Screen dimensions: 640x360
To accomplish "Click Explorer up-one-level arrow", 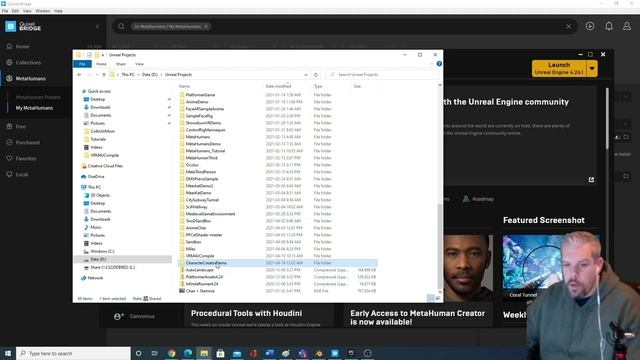I will pyautogui.click(x=104, y=75).
